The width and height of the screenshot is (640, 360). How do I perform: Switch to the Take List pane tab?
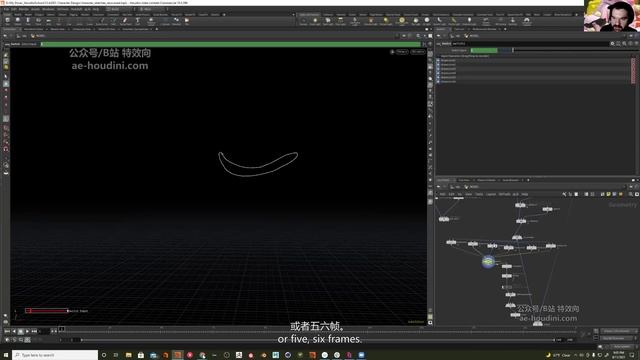point(459,29)
